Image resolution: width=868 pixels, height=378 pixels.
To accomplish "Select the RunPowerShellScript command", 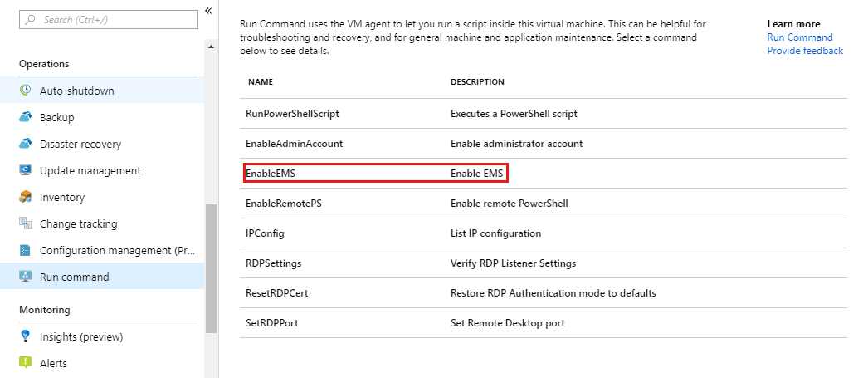I will 292,114.
